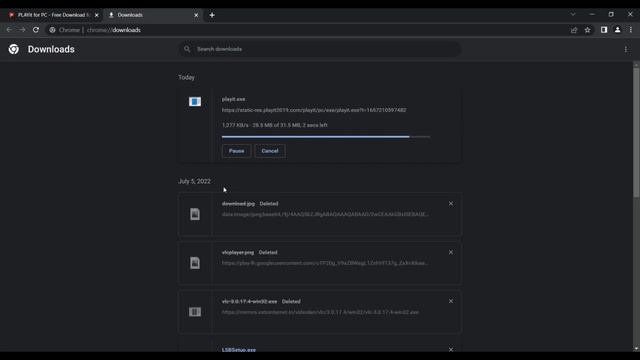This screenshot has height=360, width=640.
Task: Open Chrome's three-dot browser menu
Action: (x=631, y=30)
